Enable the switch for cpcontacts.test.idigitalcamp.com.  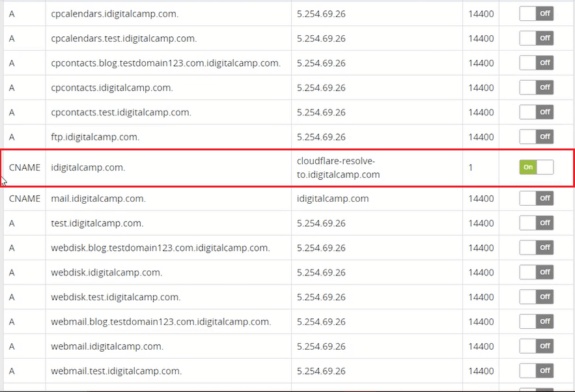[536, 112]
